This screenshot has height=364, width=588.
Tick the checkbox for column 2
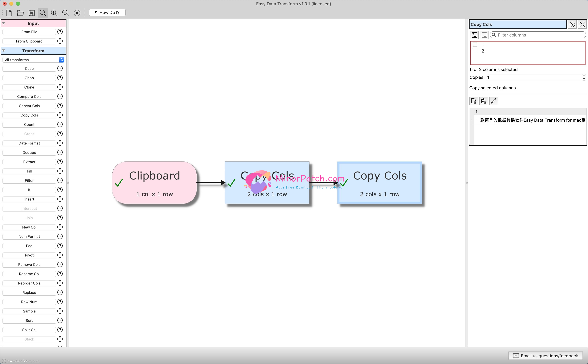coord(475,51)
